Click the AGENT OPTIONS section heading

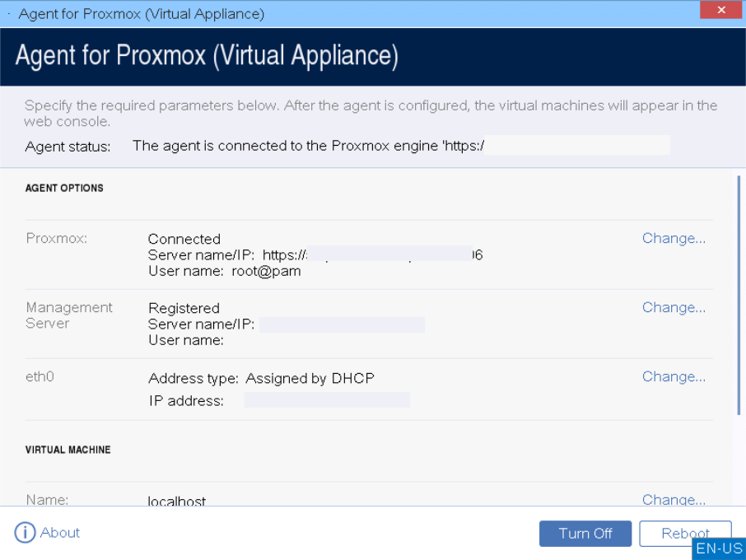pos(64,188)
